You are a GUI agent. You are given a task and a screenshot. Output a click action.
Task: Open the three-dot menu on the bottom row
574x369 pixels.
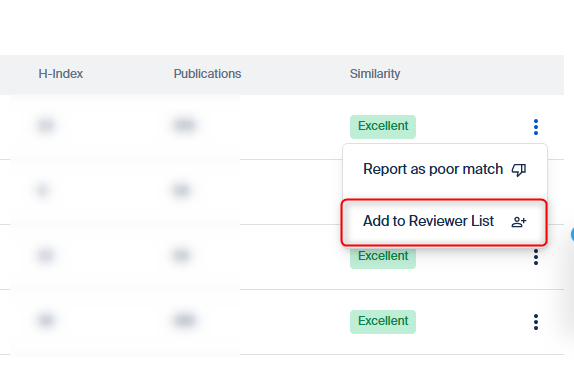536,322
